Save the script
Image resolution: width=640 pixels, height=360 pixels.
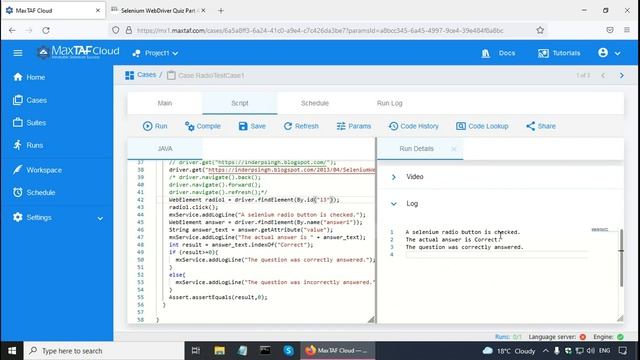252,126
